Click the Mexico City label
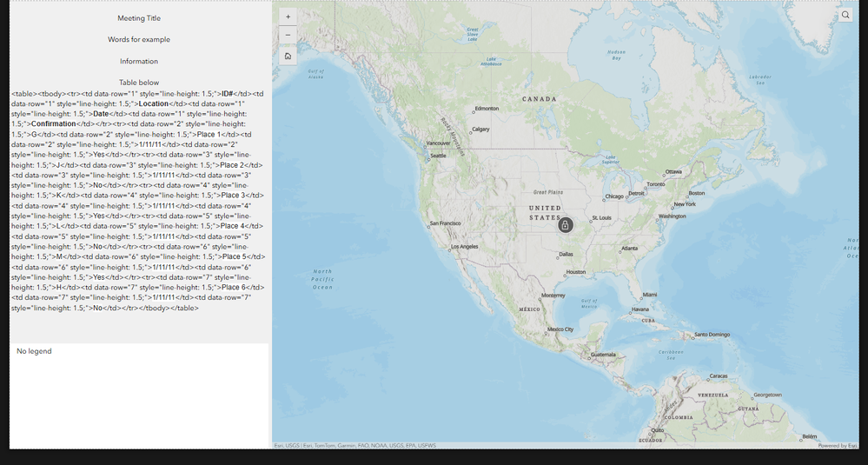 point(560,329)
